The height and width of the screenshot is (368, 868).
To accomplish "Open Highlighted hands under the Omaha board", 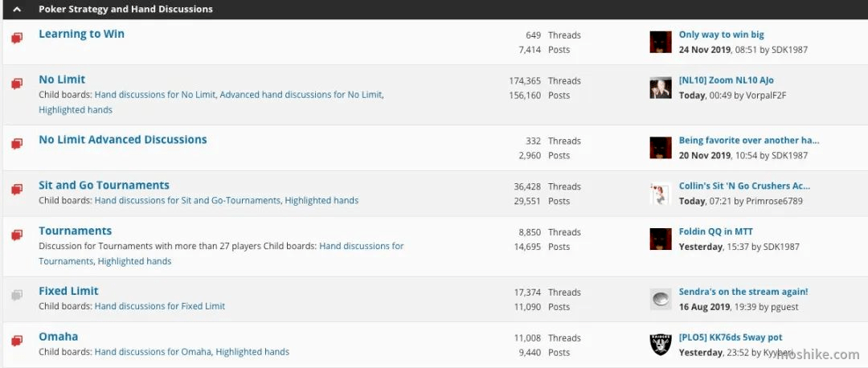I will (252, 351).
